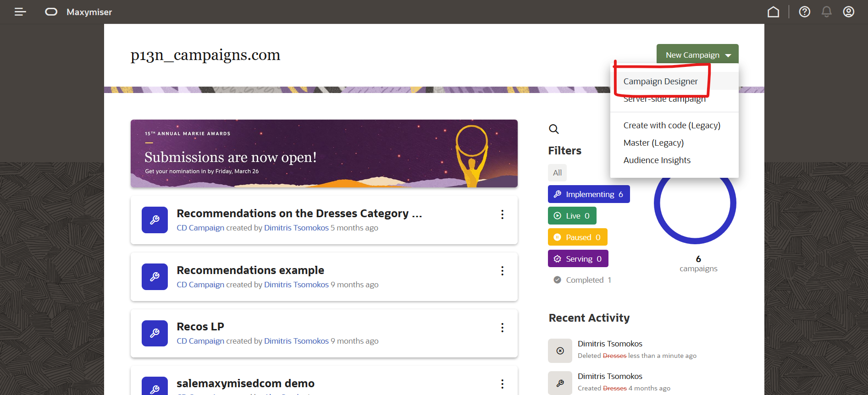Click the wrench icon for Recos LP
The width and height of the screenshot is (868, 395).
coord(155,333)
